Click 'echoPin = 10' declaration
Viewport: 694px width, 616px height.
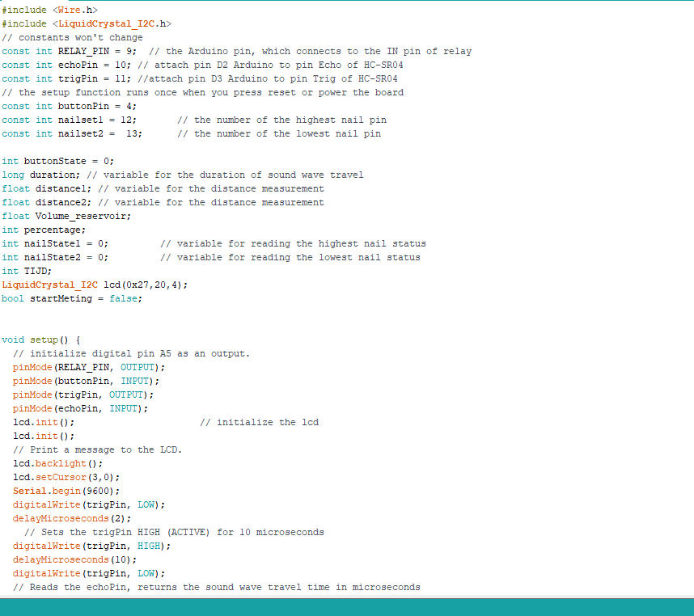pos(66,65)
